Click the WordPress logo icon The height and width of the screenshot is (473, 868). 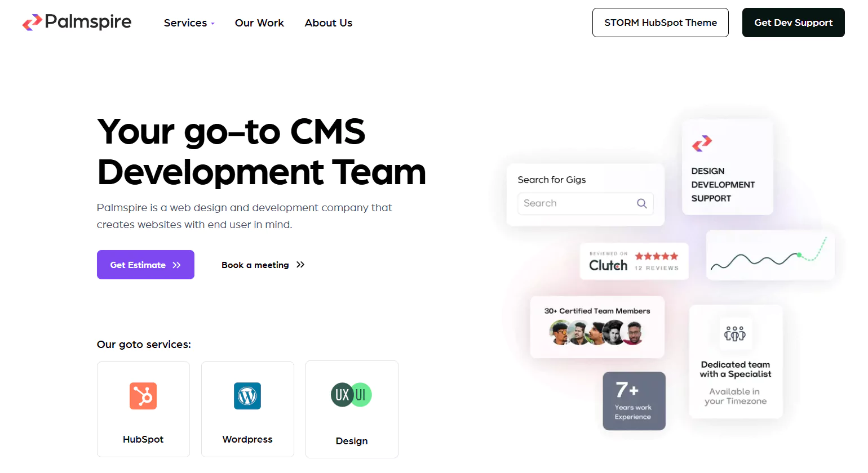click(247, 396)
